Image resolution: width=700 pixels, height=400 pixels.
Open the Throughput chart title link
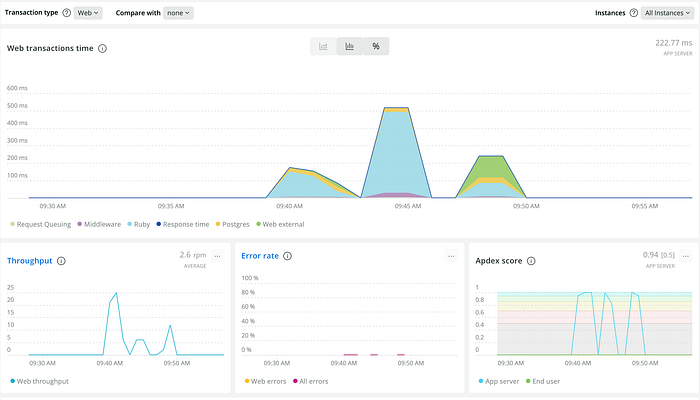pos(30,261)
